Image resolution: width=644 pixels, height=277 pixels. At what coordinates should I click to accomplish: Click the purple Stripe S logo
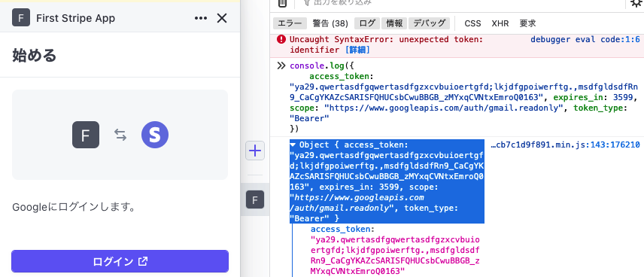(155, 135)
